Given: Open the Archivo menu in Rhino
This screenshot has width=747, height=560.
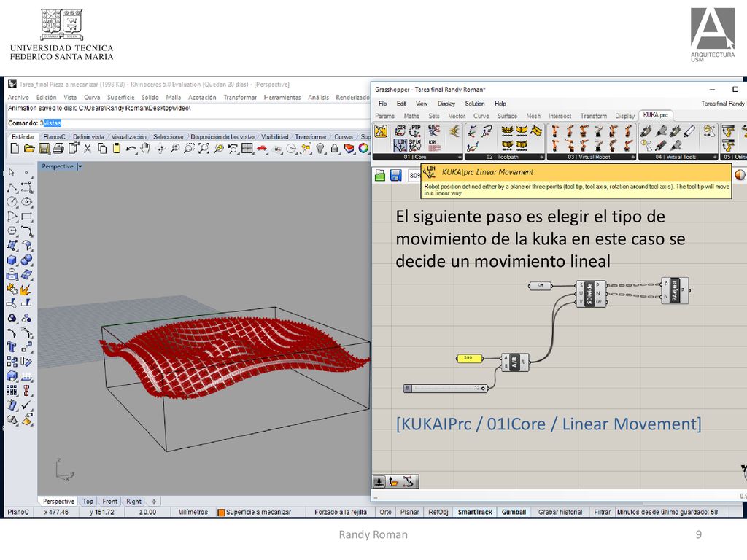Looking at the screenshot, I should [18, 97].
